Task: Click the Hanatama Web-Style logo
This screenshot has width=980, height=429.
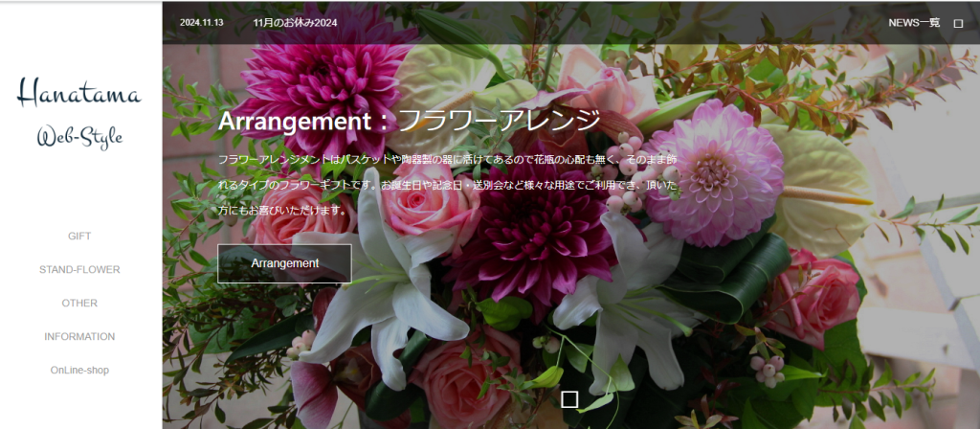Action: pos(80,113)
